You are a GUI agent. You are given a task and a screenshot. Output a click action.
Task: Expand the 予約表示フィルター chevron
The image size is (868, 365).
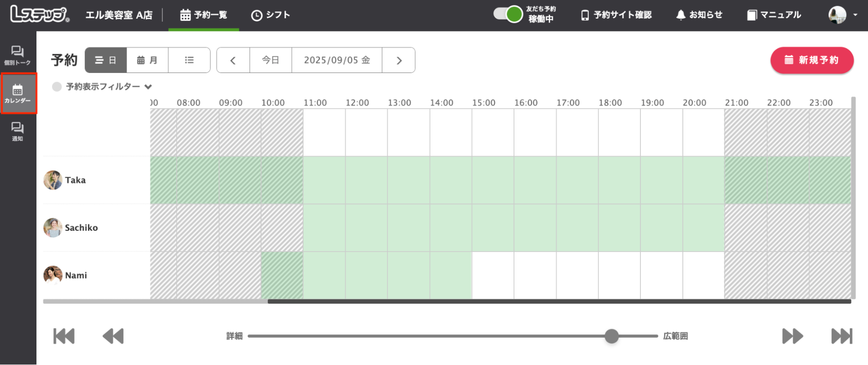tap(148, 87)
